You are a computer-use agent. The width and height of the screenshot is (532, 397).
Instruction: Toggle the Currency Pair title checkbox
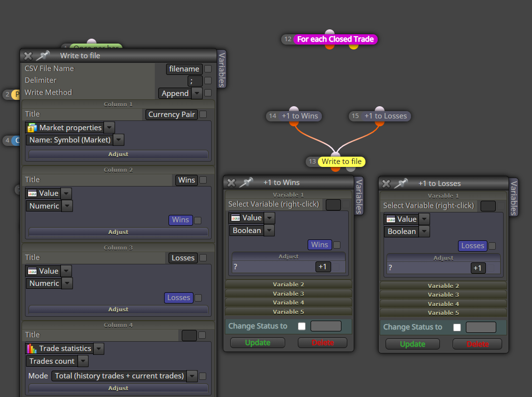tap(203, 115)
